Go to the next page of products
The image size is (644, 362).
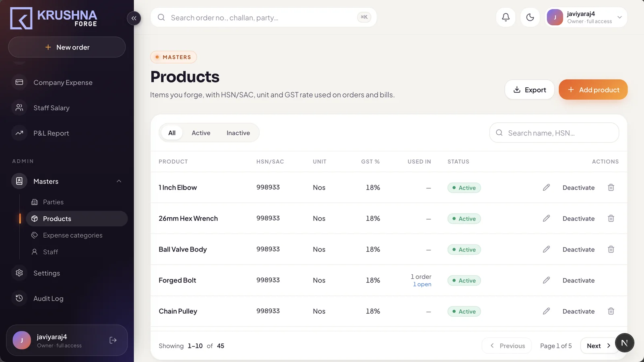click(599, 346)
